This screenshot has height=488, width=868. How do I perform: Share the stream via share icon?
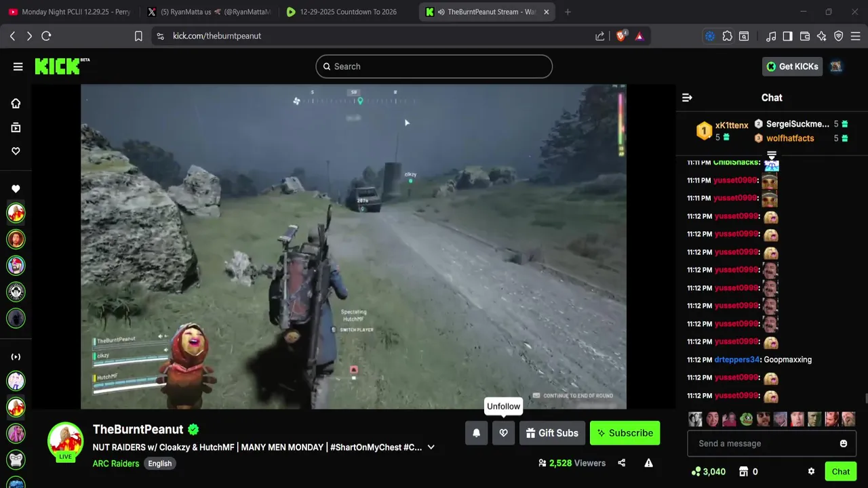621,463
